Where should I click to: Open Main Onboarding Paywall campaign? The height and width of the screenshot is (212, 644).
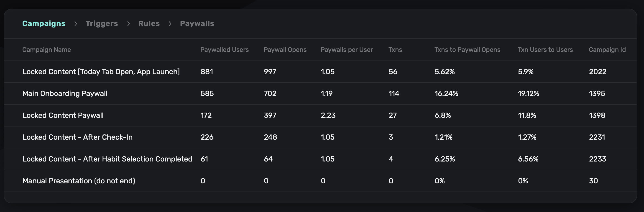click(65, 93)
